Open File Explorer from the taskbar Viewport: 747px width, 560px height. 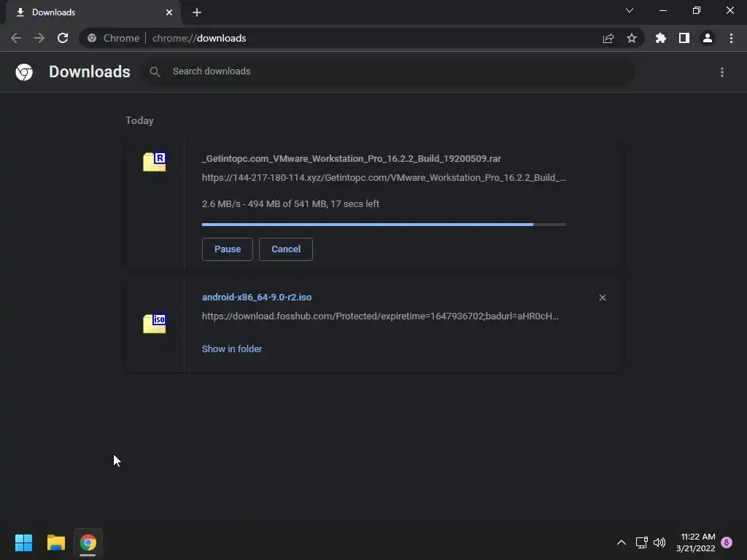click(56, 542)
